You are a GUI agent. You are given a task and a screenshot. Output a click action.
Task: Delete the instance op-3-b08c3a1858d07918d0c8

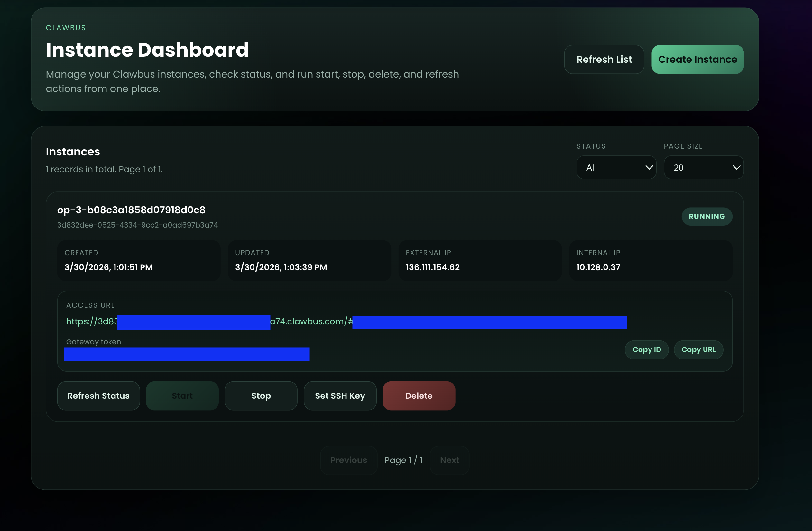point(419,396)
